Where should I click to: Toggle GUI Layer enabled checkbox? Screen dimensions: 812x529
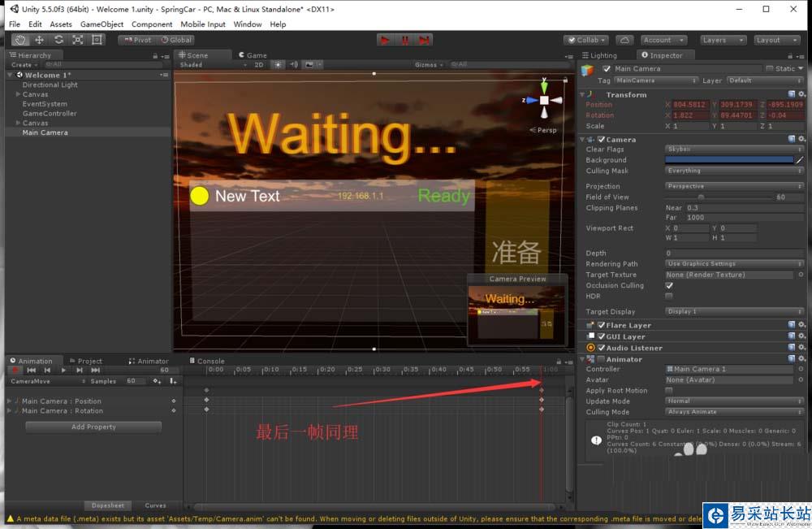(x=601, y=336)
